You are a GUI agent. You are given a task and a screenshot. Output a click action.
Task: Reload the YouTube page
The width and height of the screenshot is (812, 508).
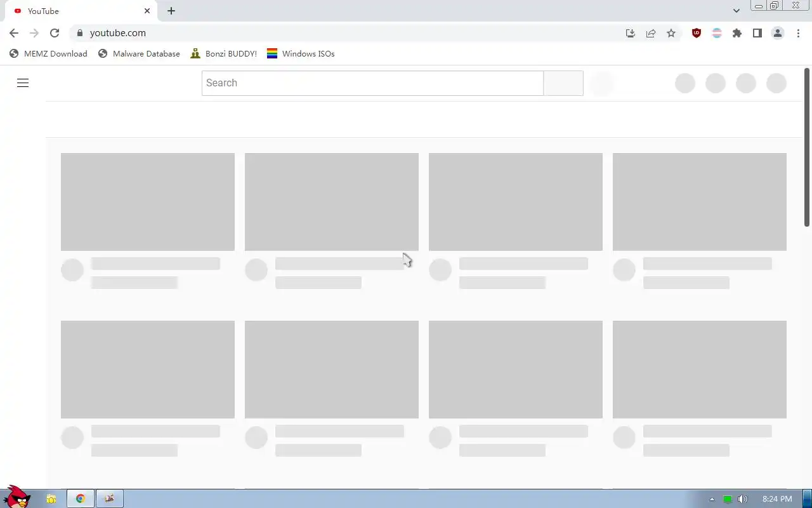[x=55, y=33]
